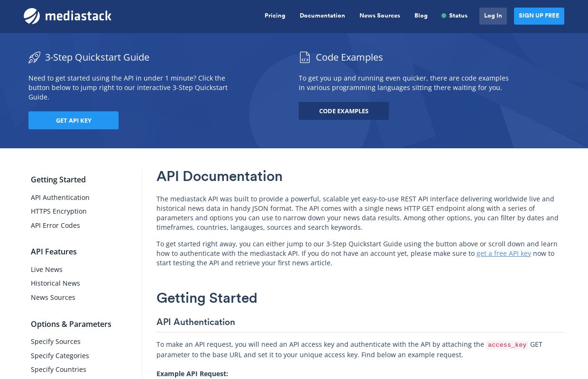Viewport: 588px width, 379px height.
Task: Open Documentation from the top navigation
Action: point(322,16)
